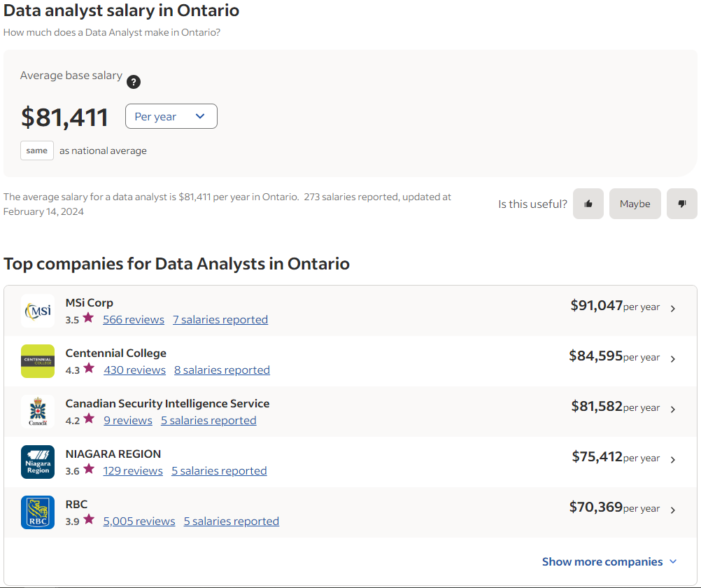Screen dimensions: 701x588
Task: Click the 4.2 rating value
Action: (x=73, y=421)
